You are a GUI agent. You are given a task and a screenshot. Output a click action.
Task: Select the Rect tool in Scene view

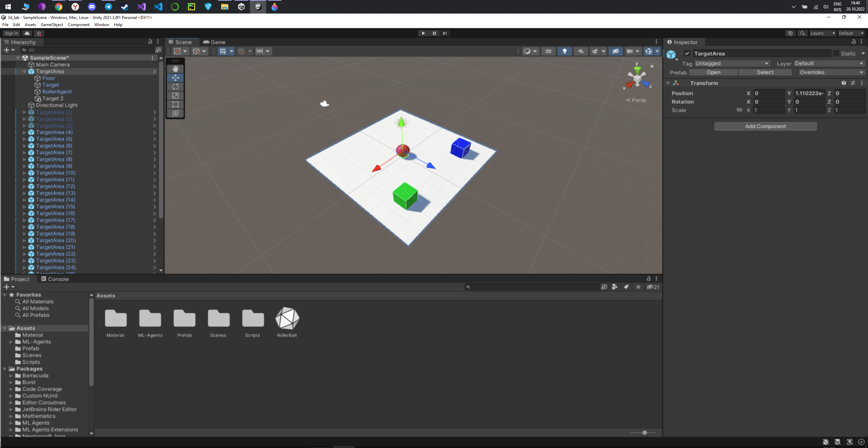[175, 104]
